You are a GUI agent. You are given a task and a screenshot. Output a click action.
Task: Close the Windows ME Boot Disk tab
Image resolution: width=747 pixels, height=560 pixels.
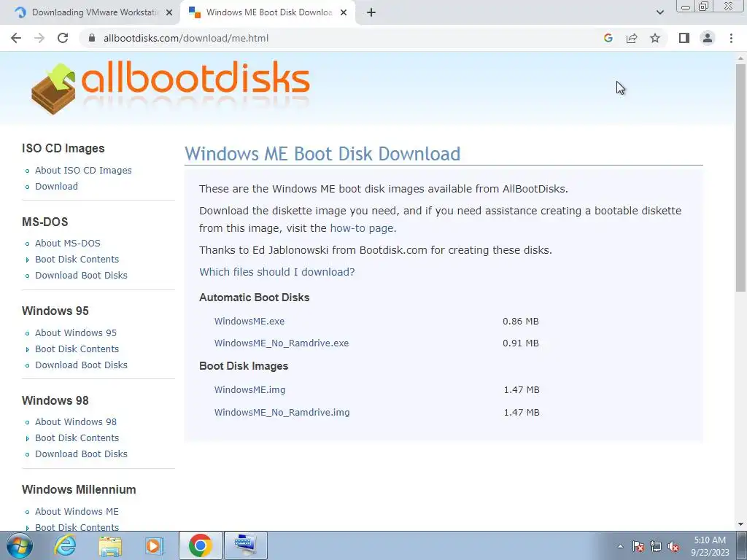(344, 12)
